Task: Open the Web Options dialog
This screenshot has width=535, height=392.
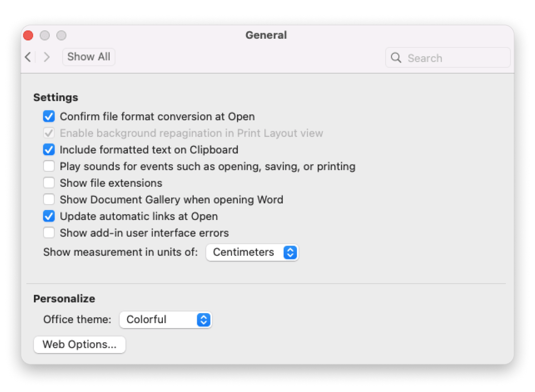Action: tap(80, 345)
